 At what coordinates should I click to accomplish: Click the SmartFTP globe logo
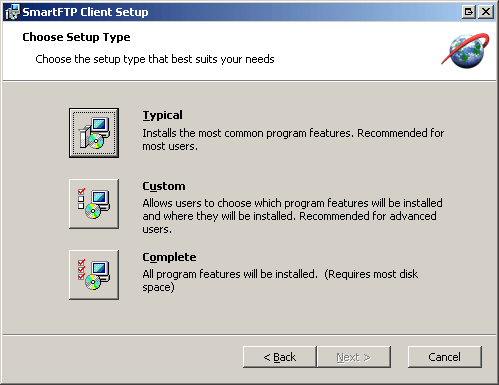tap(465, 51)
